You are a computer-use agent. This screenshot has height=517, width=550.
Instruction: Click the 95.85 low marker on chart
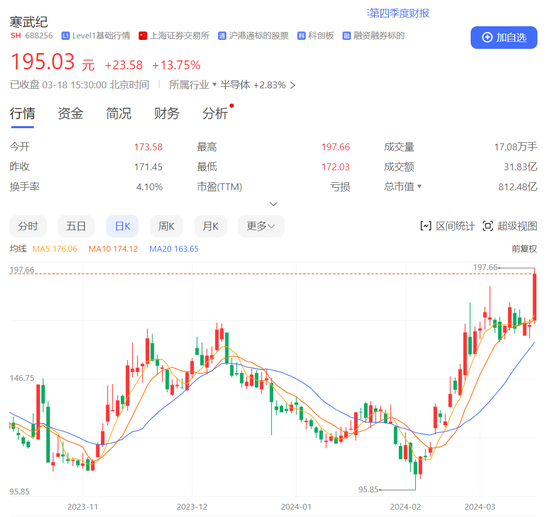369,489
